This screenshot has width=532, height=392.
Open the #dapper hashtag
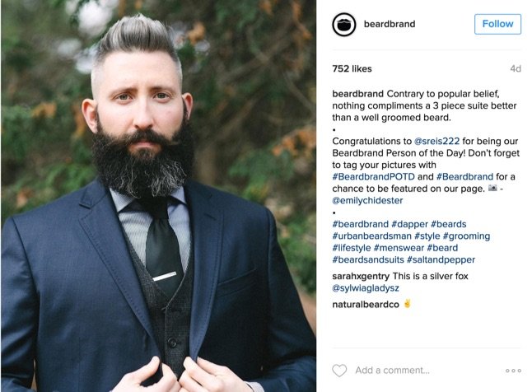pyautogui.click(x=409, y=224)
